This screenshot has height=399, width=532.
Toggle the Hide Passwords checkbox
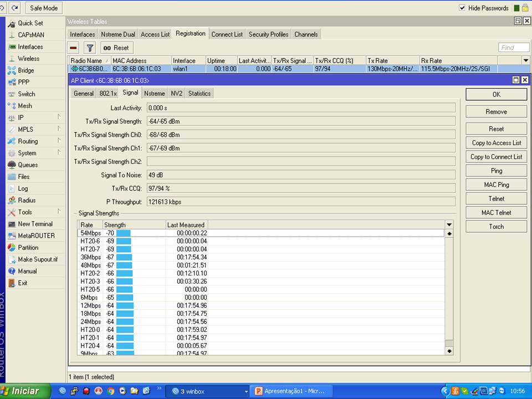tap(462, 8)
